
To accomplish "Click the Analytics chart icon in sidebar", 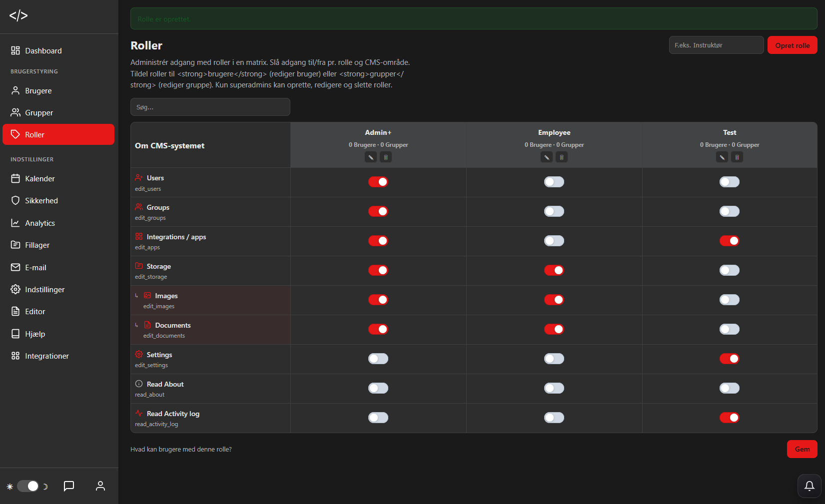I will click(x=15, y=223).
